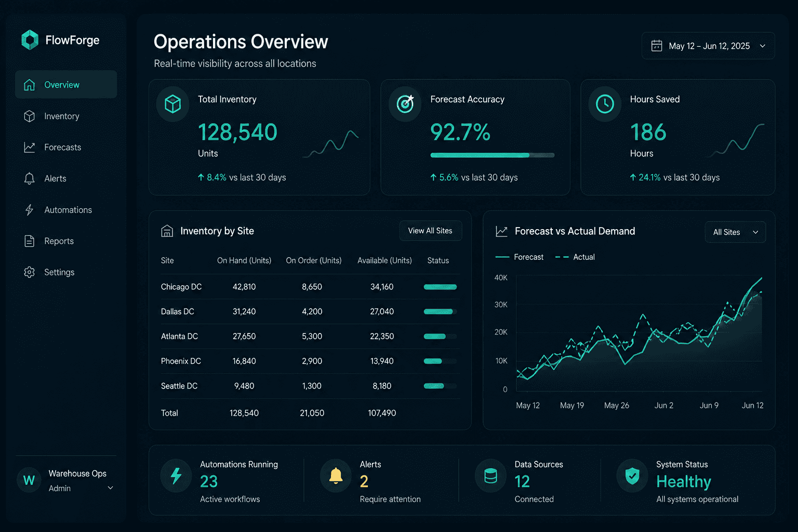Click the Automations Running lightning bolt icon
The width and height of the screenshot is (798, 532).
(x=176, y=475)
